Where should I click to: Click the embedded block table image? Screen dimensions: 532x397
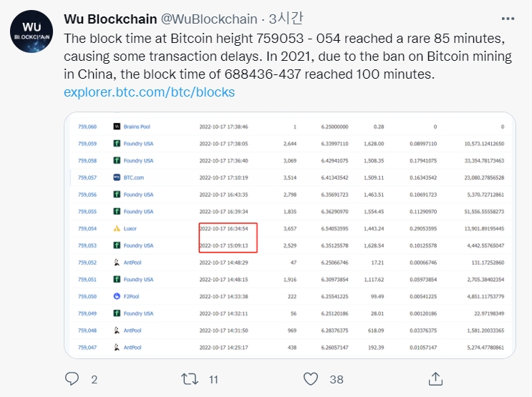290,235
